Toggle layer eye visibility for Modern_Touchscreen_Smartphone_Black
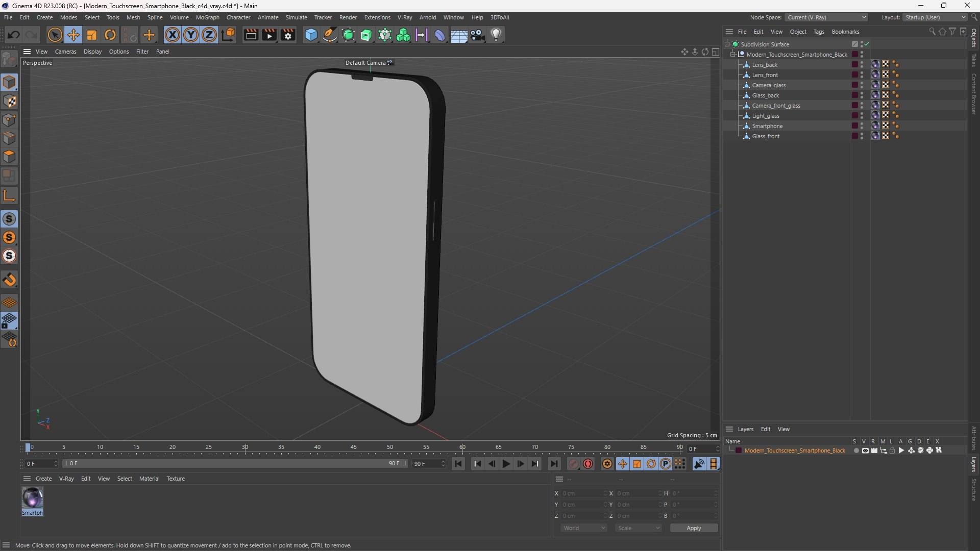Viewport: 980px width, 551px height. (x=865, y=450)
